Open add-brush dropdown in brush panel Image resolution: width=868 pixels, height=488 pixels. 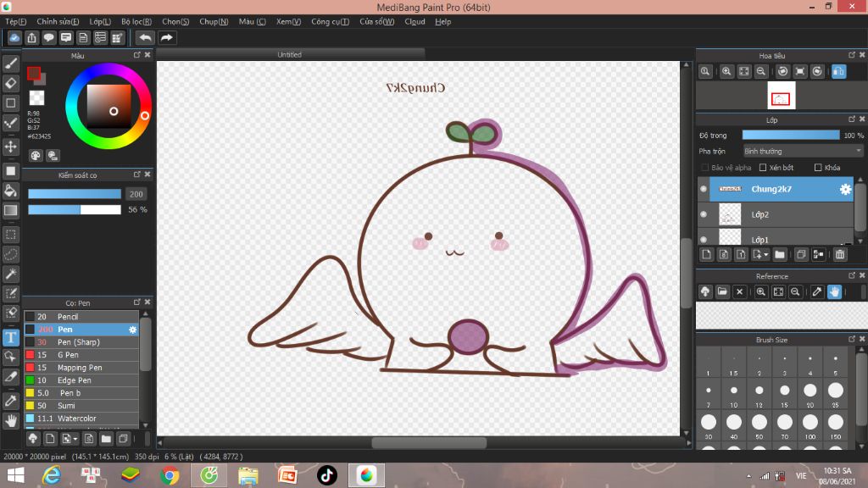[75, 440]
